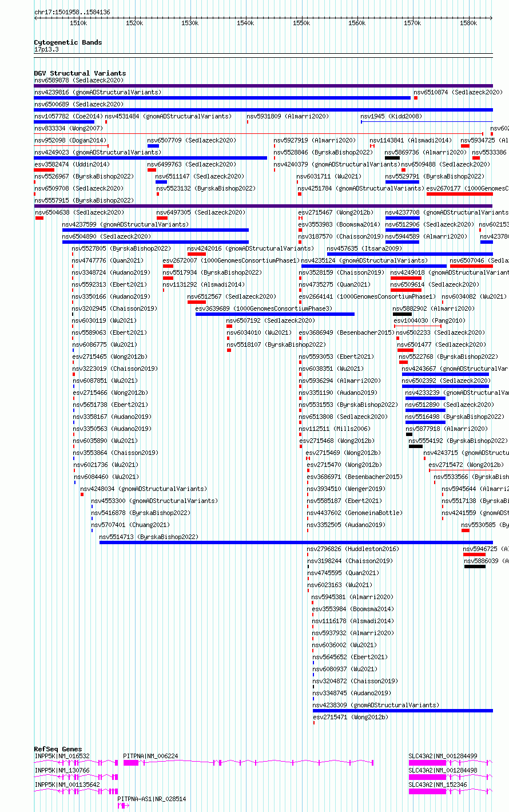This screenshot has height=812, width=509.
Task: Open gene label PITPNA|NM_006224
Action: tap(150, 756)
